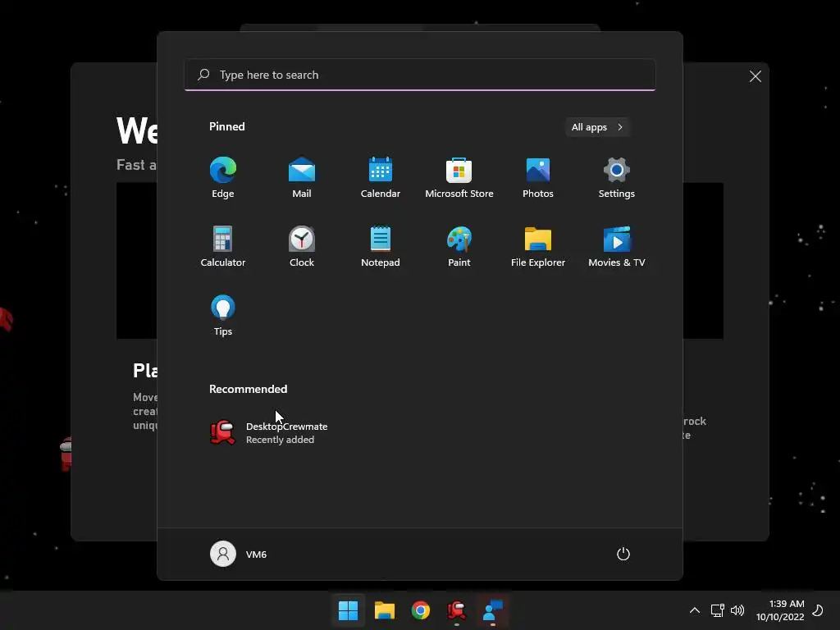
Task: Launch the Photos app
Action: [x=538, y=177]
